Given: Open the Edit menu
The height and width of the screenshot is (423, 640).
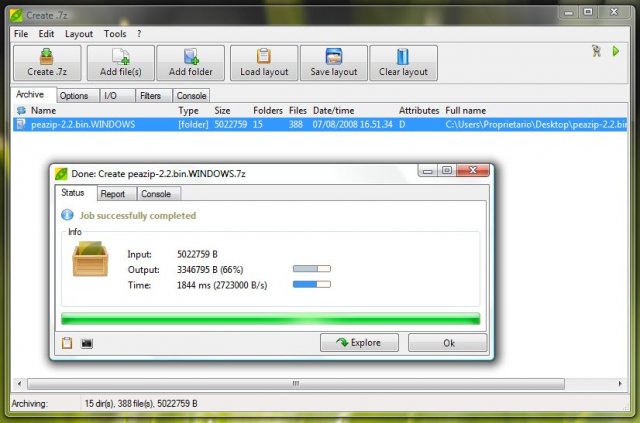Looking at the screenshot, I should coord(46,34).
